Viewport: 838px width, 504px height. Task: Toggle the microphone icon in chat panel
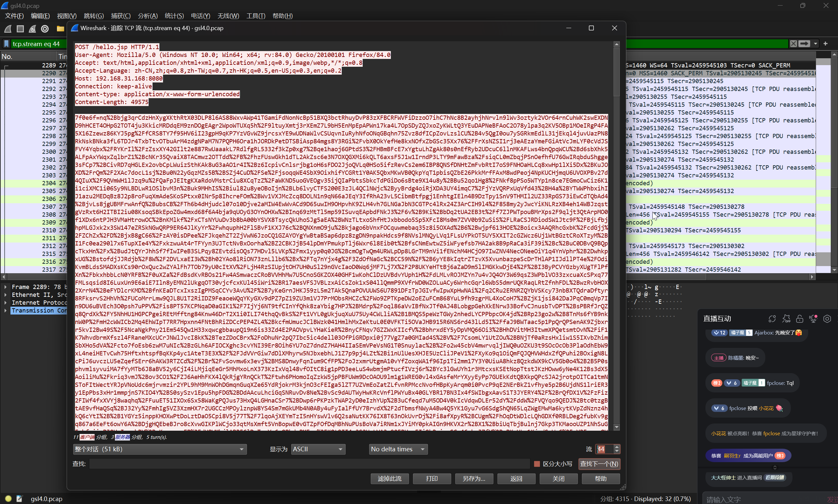pyautogui.click(x=813, y=318)
